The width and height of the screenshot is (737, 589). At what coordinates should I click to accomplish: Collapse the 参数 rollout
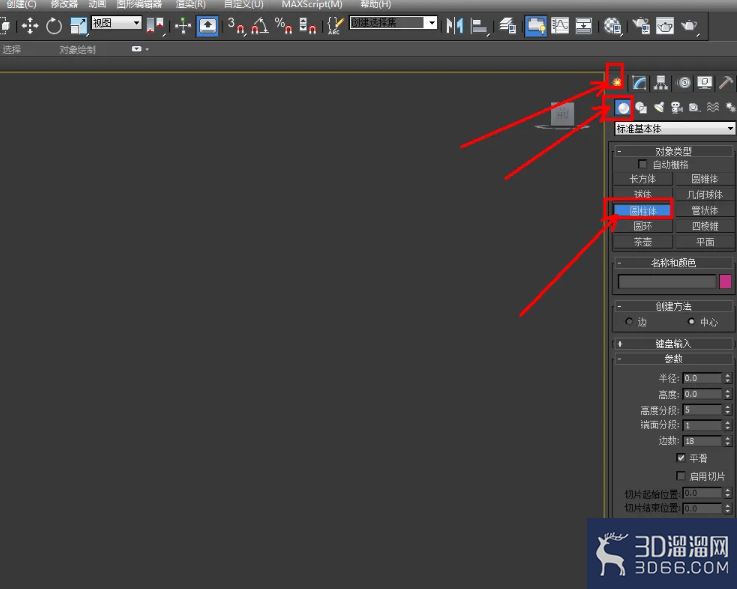click(673, 359)
